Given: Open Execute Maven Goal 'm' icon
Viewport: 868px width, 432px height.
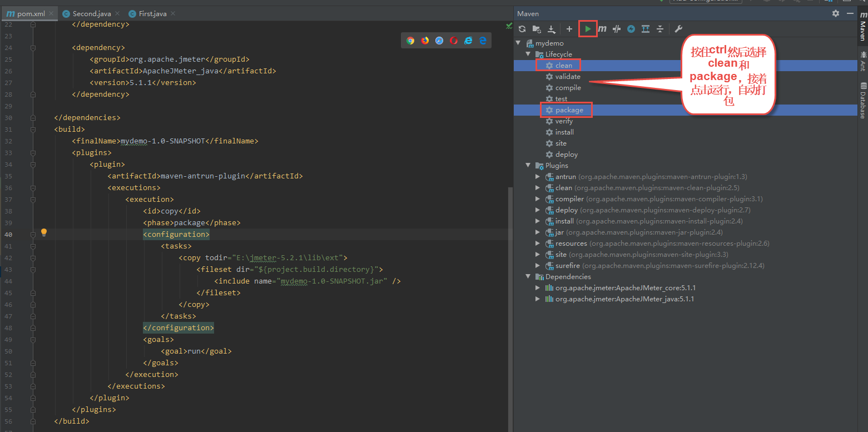Looking at the screenshot, I should tap(602, 29).
